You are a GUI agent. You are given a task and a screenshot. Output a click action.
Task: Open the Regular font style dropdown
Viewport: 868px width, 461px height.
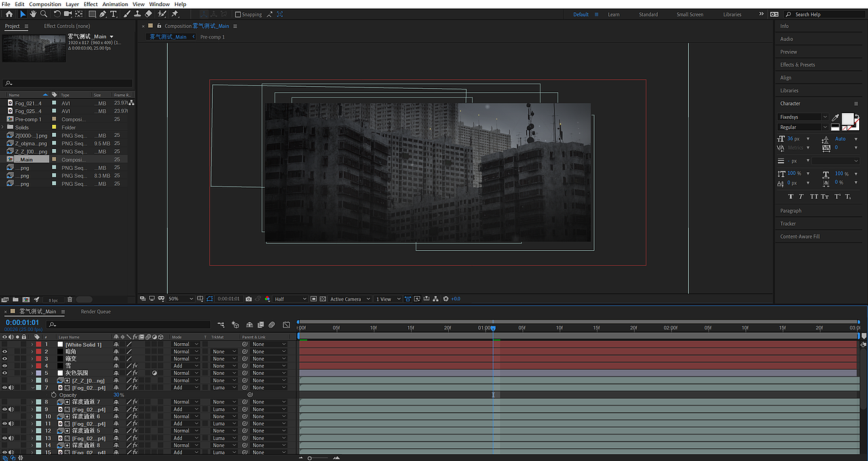pos(803,127)
